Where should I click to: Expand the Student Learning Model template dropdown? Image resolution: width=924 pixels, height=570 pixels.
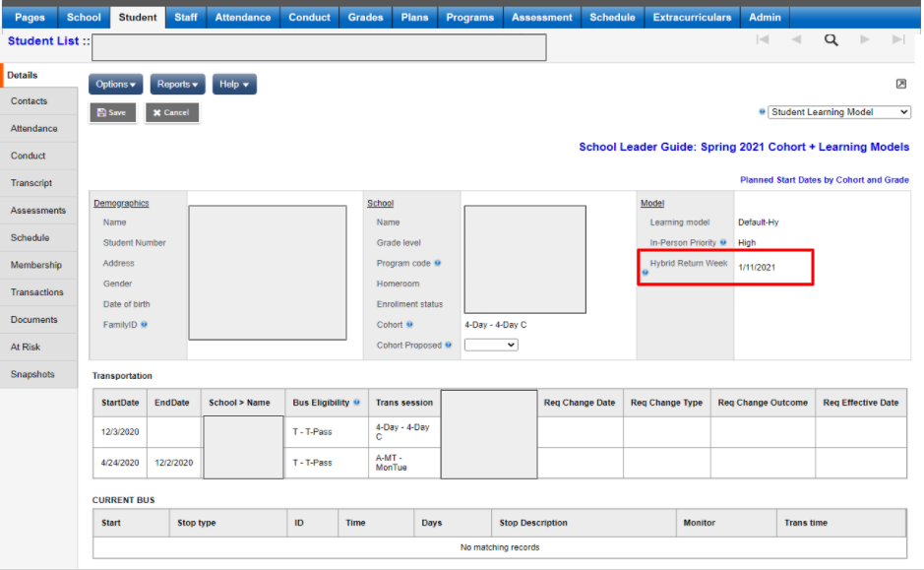tap(839, 112)
